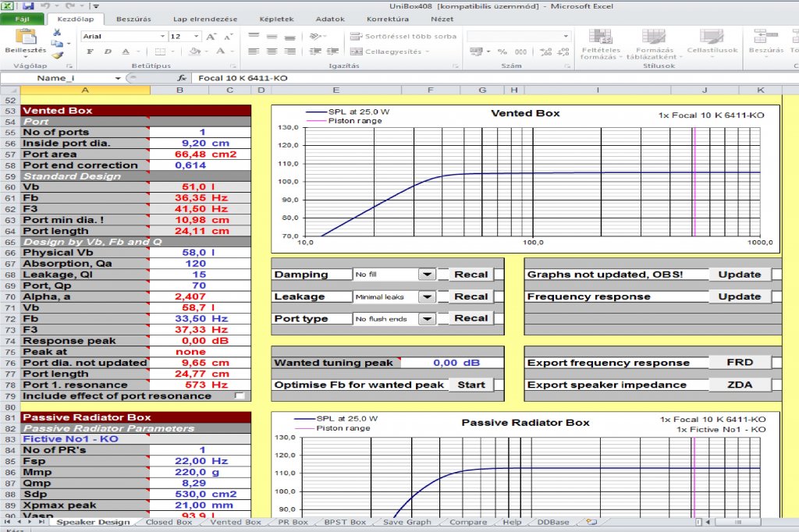
Task: Switch to the Beszúrás ribbon tab
Action: 133,19
